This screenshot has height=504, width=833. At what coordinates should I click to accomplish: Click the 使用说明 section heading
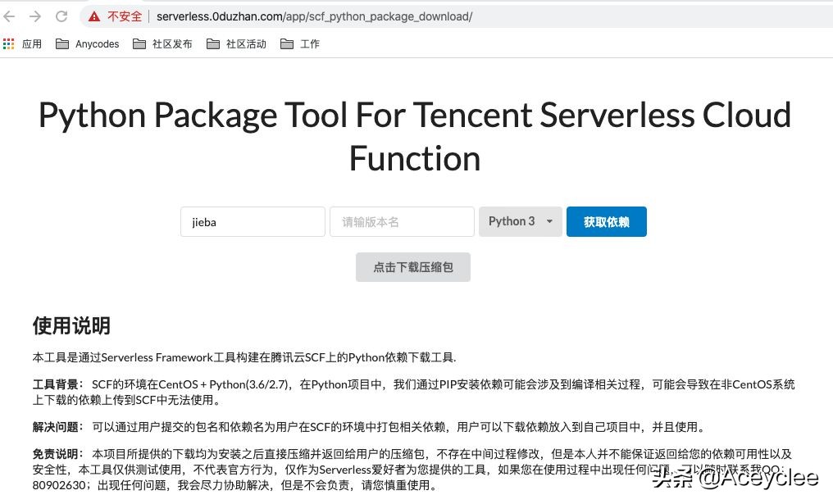[71, 325]
